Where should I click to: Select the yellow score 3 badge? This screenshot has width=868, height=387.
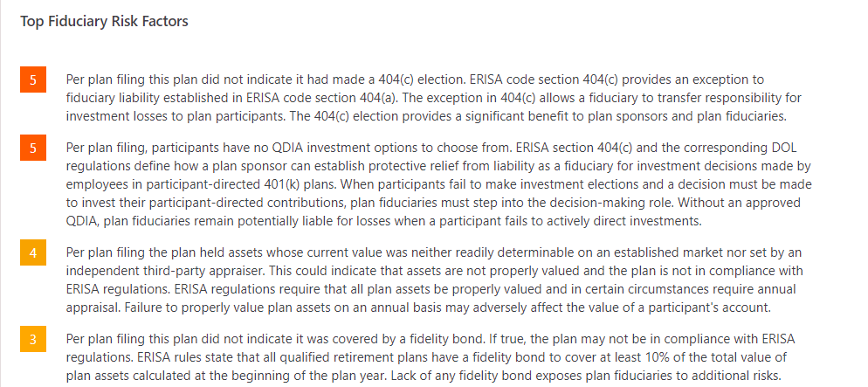(x=32, y=340)
